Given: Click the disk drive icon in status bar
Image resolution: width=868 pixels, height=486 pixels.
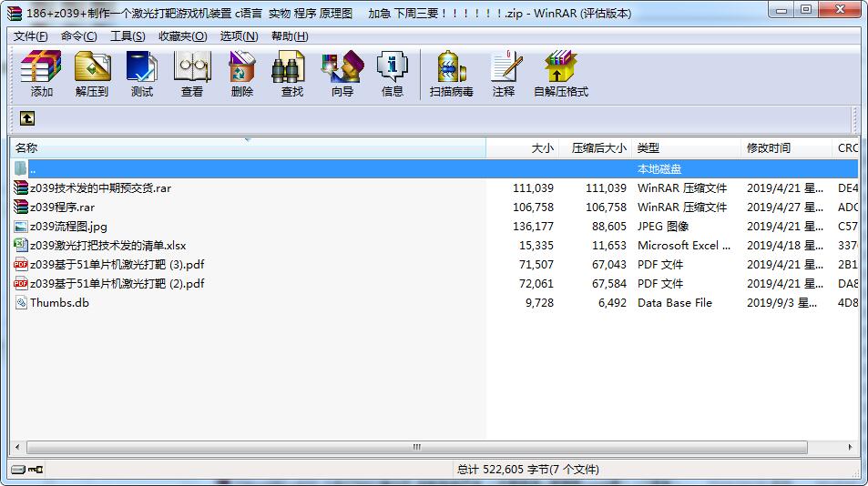Looking at the screenshot, I should click(18, 470).
